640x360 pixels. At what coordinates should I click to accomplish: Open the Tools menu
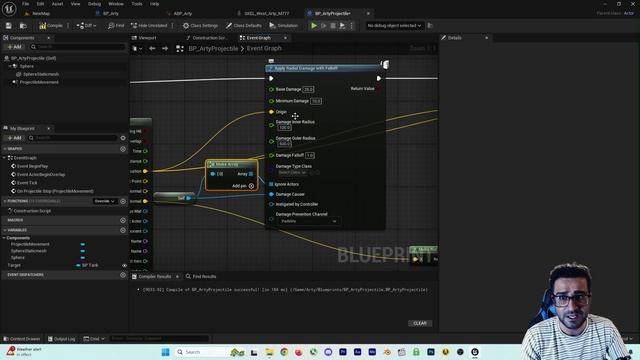[137, 4]
